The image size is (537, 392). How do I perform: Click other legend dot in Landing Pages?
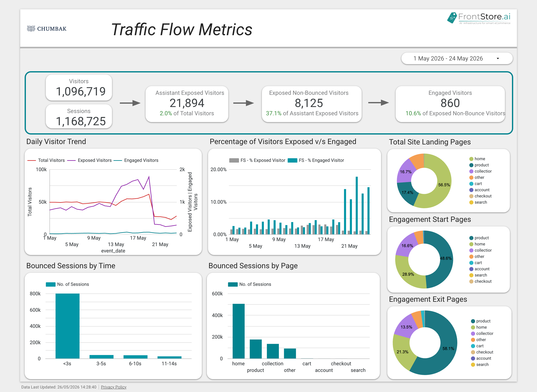[x=471, y=177]
